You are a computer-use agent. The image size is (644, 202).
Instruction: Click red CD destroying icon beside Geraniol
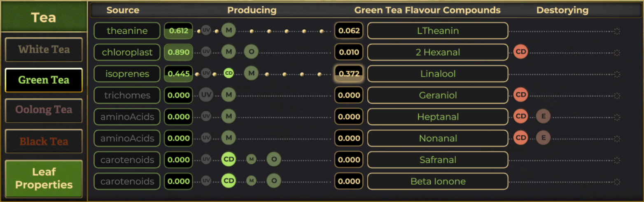[521, 95]
